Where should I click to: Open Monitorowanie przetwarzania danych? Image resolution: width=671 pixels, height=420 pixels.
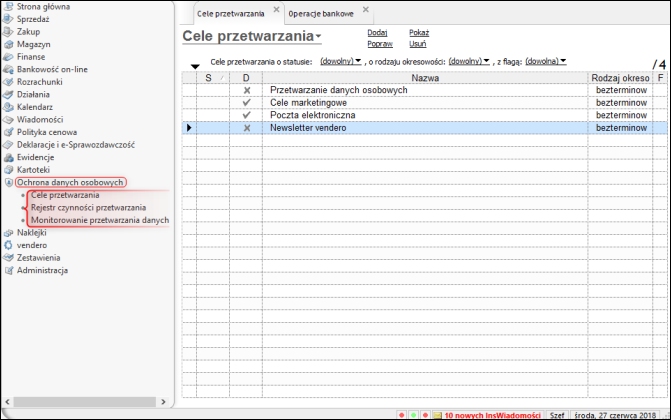100,220
